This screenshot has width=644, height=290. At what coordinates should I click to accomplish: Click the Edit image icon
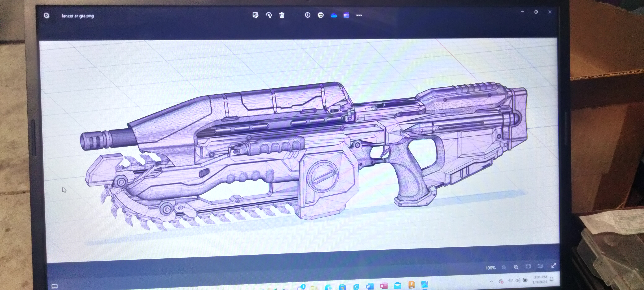click(x=255, y=15)
